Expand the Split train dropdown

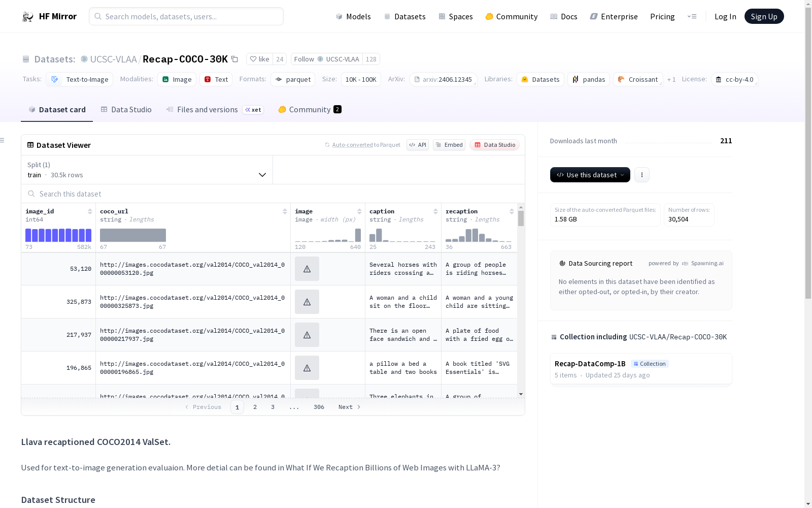tap(147, 170)
